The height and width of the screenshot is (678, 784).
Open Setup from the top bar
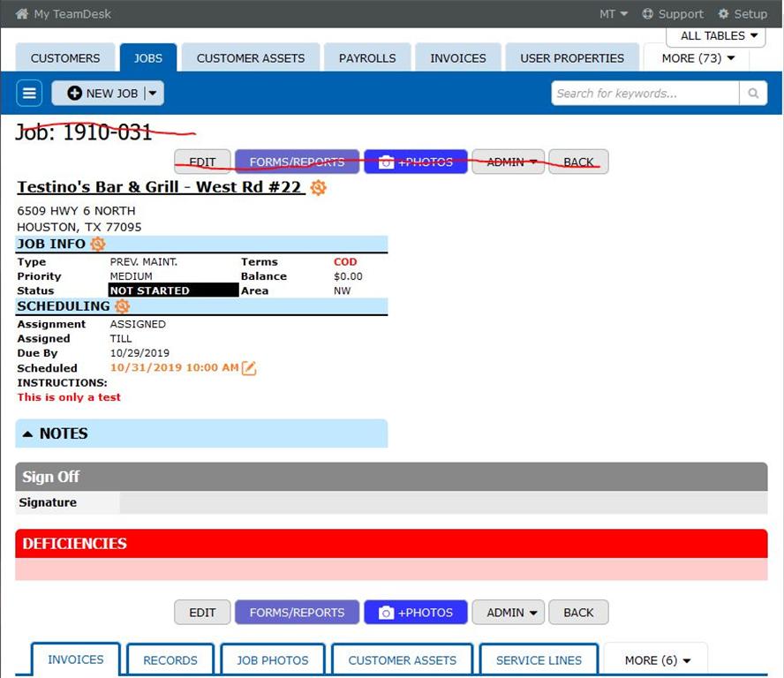(x=742, y=14)
